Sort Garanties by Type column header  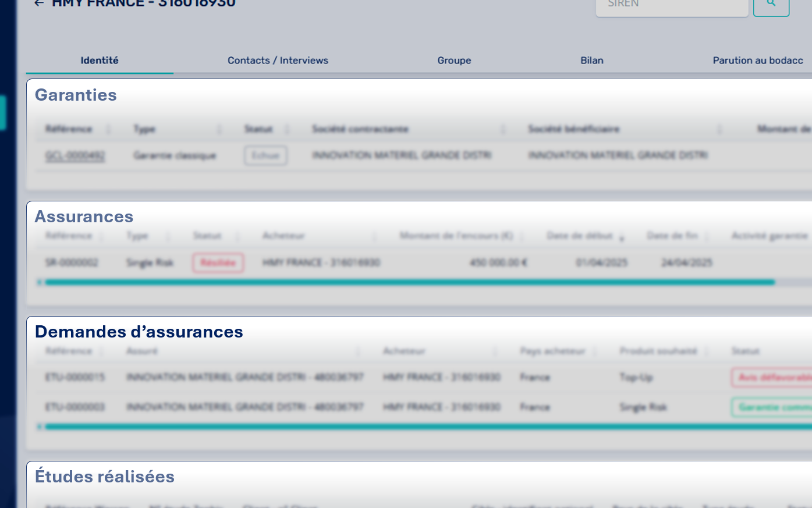pos(144,129)
